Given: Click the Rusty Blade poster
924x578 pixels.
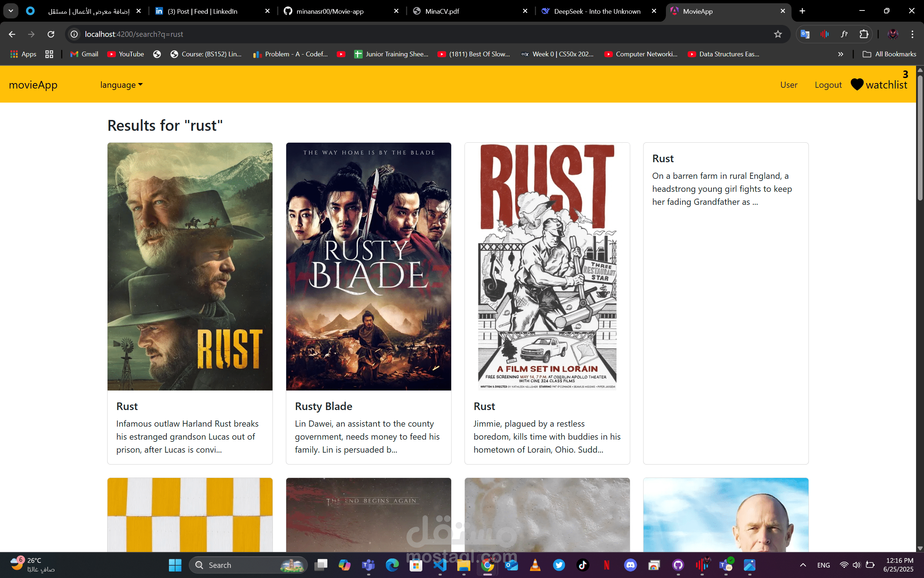Looking at the screenshot, I should 369,267.
